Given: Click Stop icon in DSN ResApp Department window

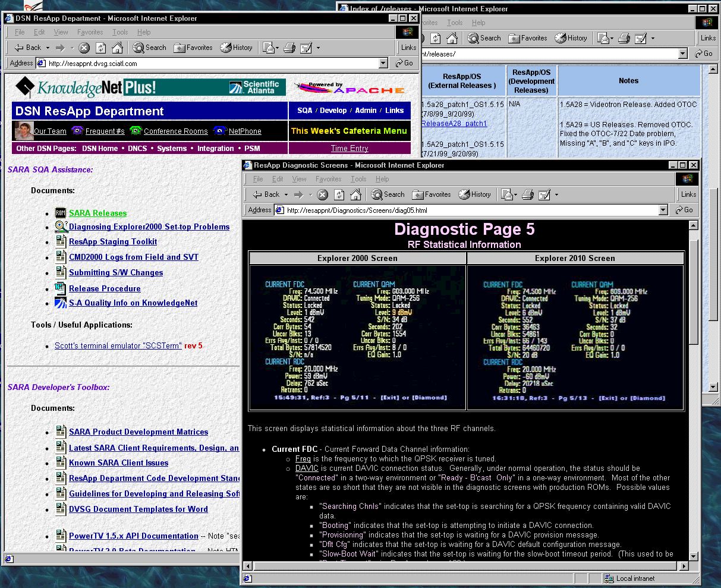Looking at the screenshot, I should [84, 48].
